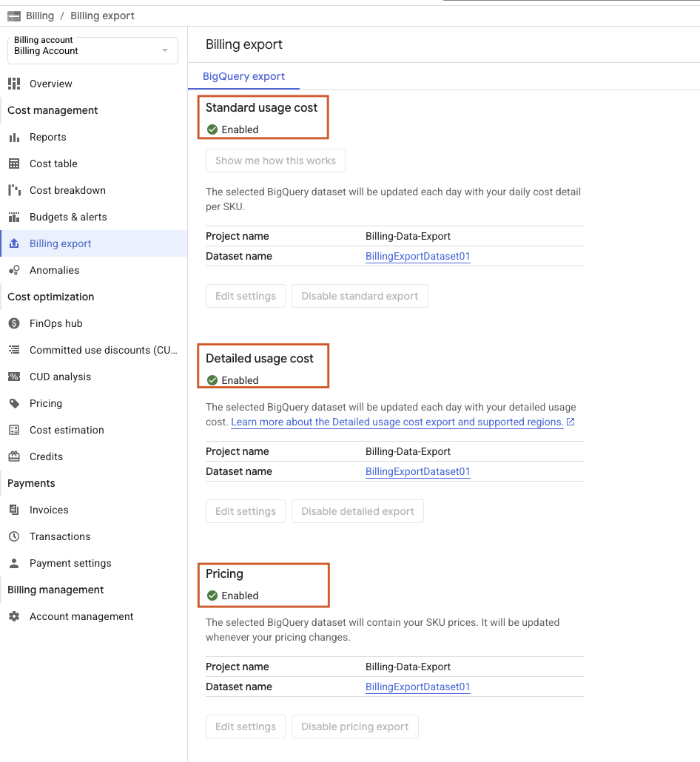Open Cost table grid icon
This screenshot has height=762, width=700.
[14, 163]
